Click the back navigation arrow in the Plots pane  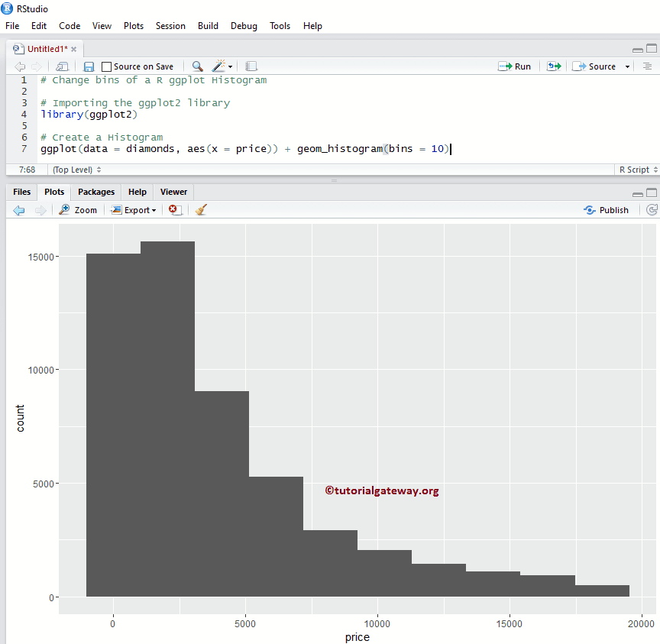[x=18, y=209]
